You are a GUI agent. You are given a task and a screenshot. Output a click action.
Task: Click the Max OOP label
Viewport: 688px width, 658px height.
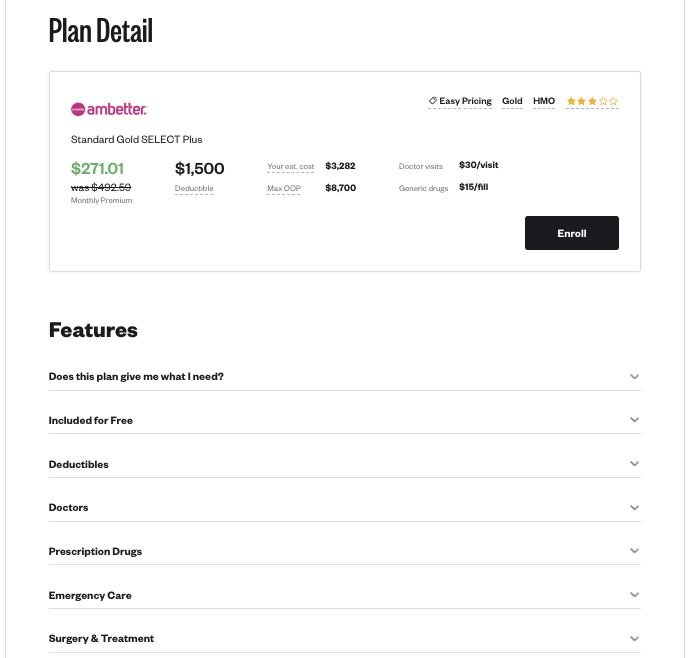click(x=284, y=188)
